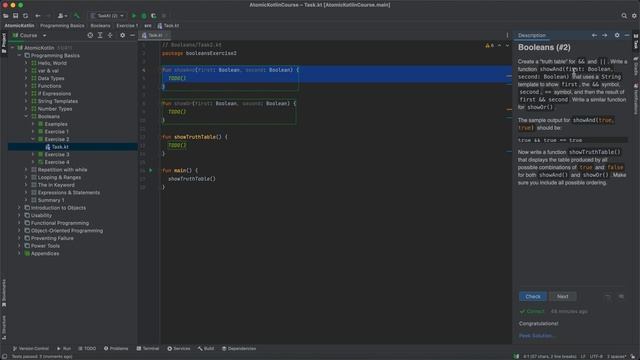Jump to the previous highlighted error arrow
This screenshot has width=640, height=360.
(x=500, y=45)
